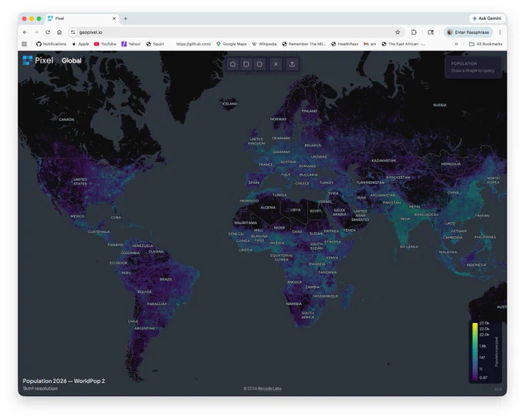This screenshot has width=525, height=420.
Task: Click the population color scale gradient bar
Action: click(475, 351)
